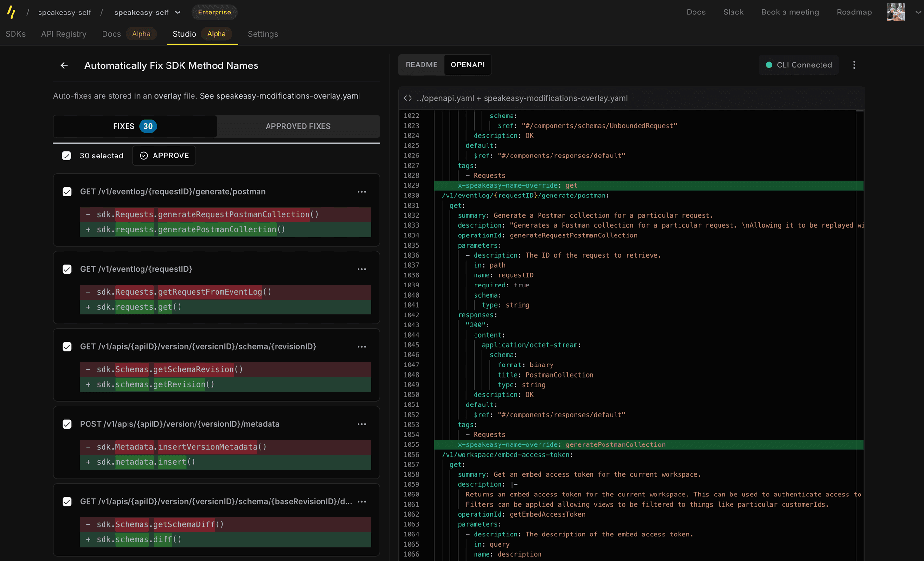Click the code brackets icon beside openapi.yaml
Viewport: 924px width, 561px height.
coord(408,98)
